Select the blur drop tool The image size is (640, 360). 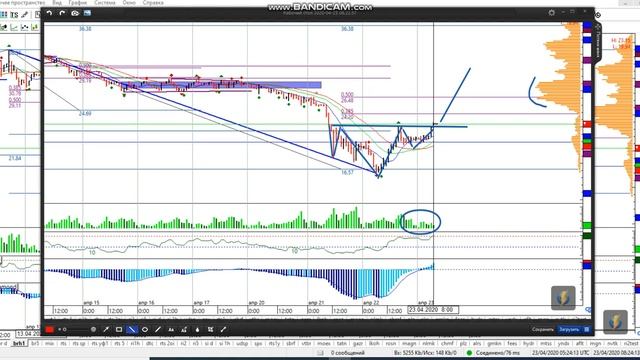[197, 329]
